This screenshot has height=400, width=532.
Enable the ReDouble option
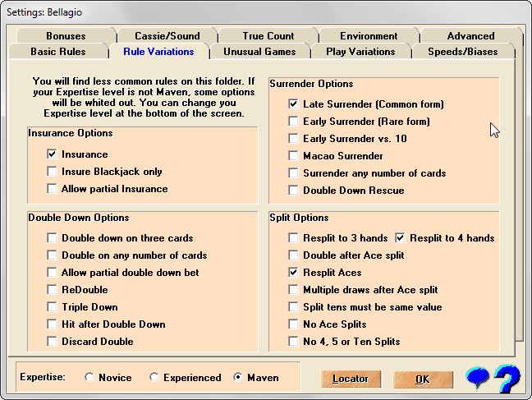[x=52, y=290]
